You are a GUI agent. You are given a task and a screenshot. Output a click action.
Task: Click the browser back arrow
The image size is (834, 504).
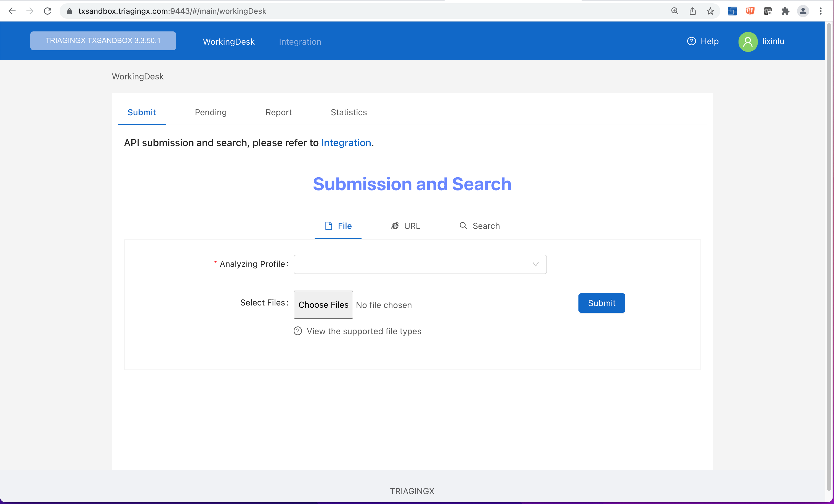coord(12,11)
